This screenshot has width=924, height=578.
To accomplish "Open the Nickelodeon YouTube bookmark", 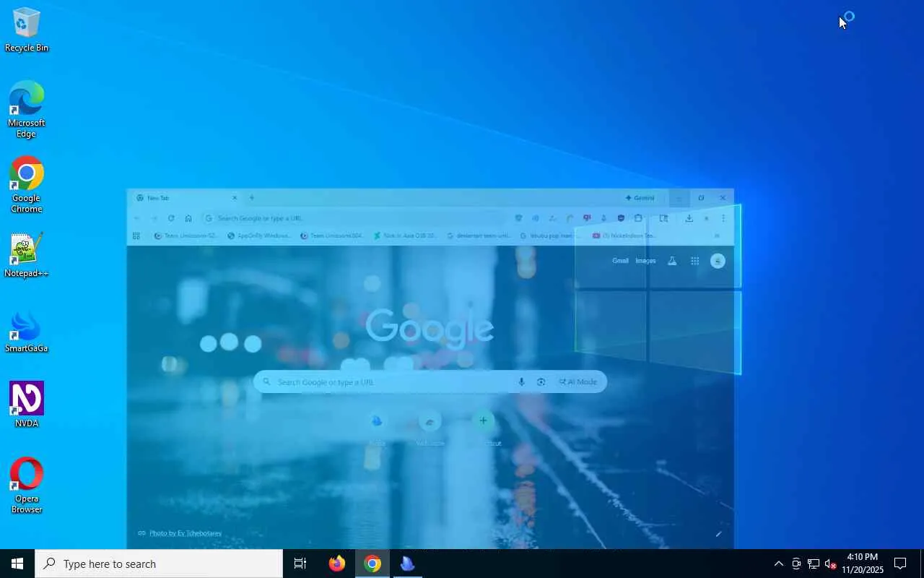I will (x=624, y=236).
